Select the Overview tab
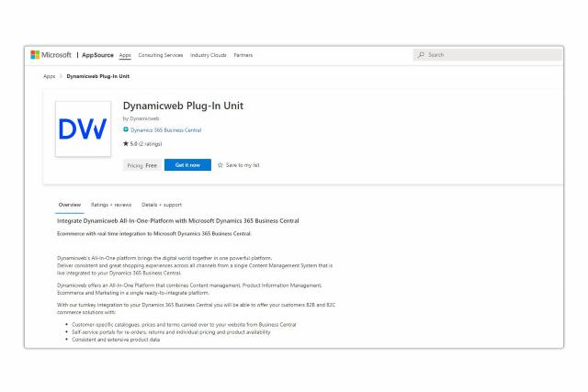This screenshot has height=392, width=588. (x=70, y=204)
